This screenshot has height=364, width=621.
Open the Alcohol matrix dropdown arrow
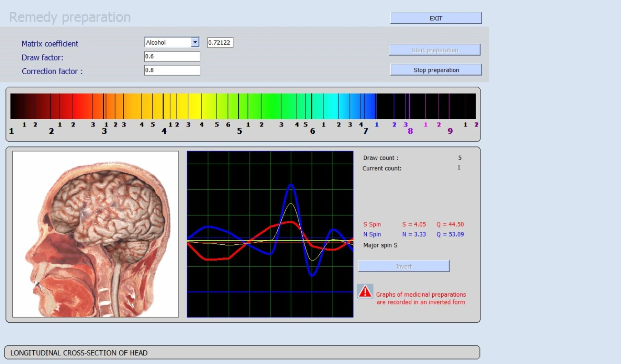(195, 42)
